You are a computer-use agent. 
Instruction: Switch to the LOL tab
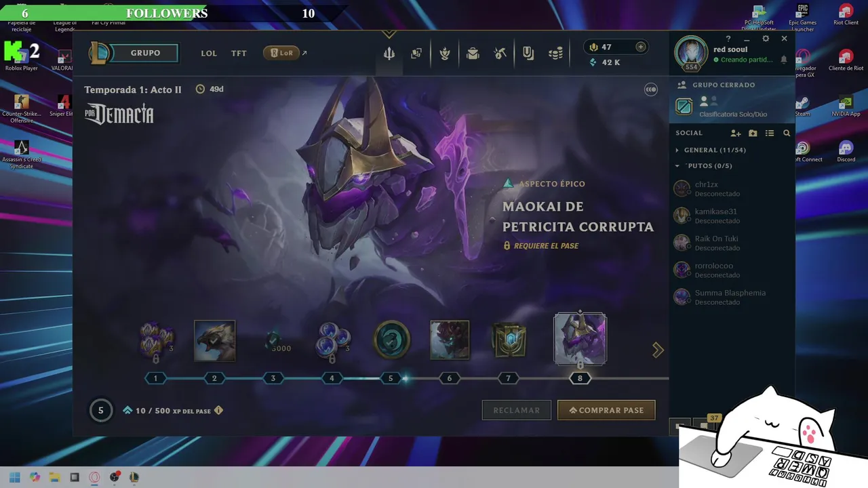click(209, 54)
